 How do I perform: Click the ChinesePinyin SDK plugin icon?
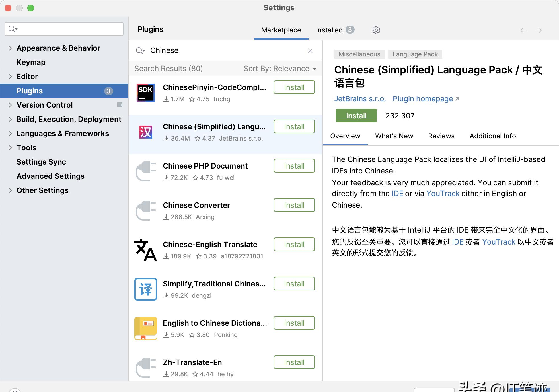pyautogui.click(x=145, y=93)
